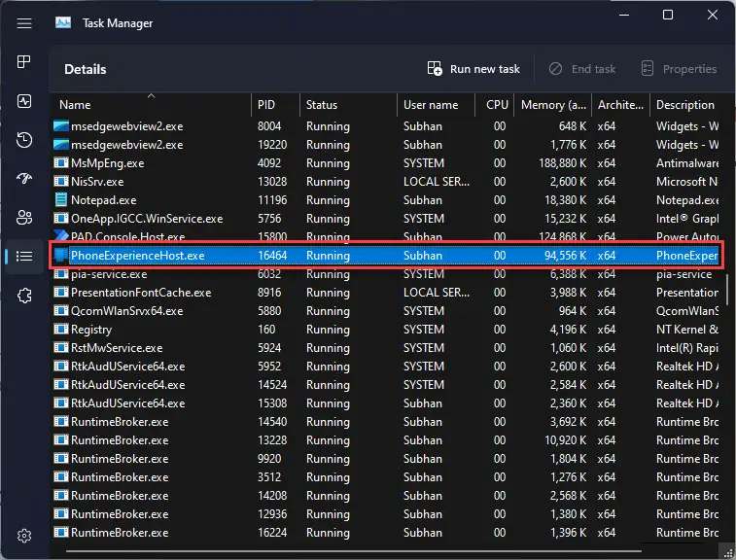Screen dimensions: 736x560
Task: Click the 94,556 K memory value
Action: [x=565, y=256]
